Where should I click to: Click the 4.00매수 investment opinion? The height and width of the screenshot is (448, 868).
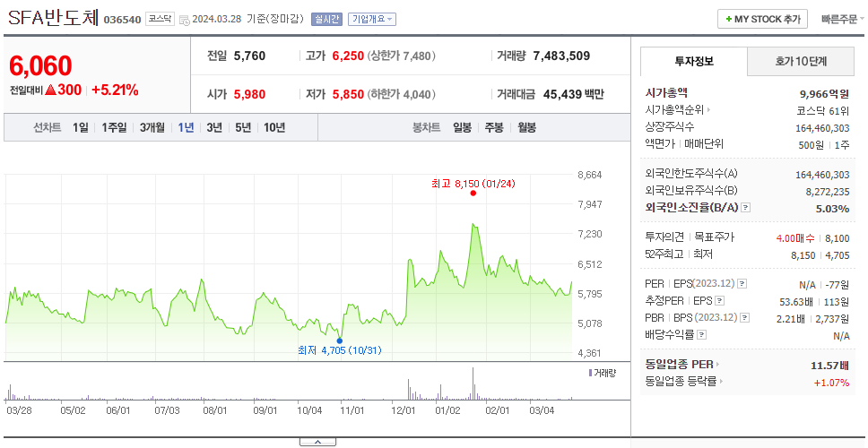pos(795,238)
